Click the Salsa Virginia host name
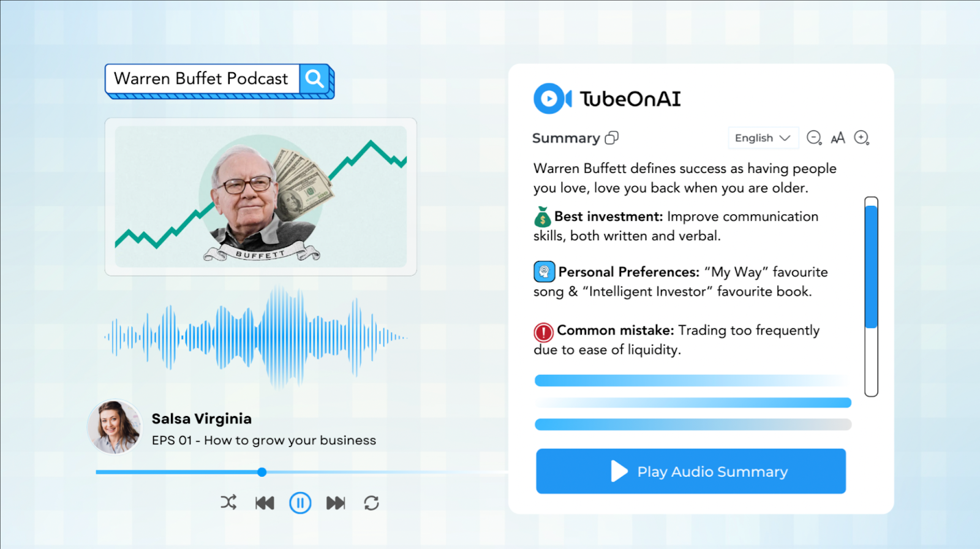Viewport: 980px width, 549px height. coord(202,418)
